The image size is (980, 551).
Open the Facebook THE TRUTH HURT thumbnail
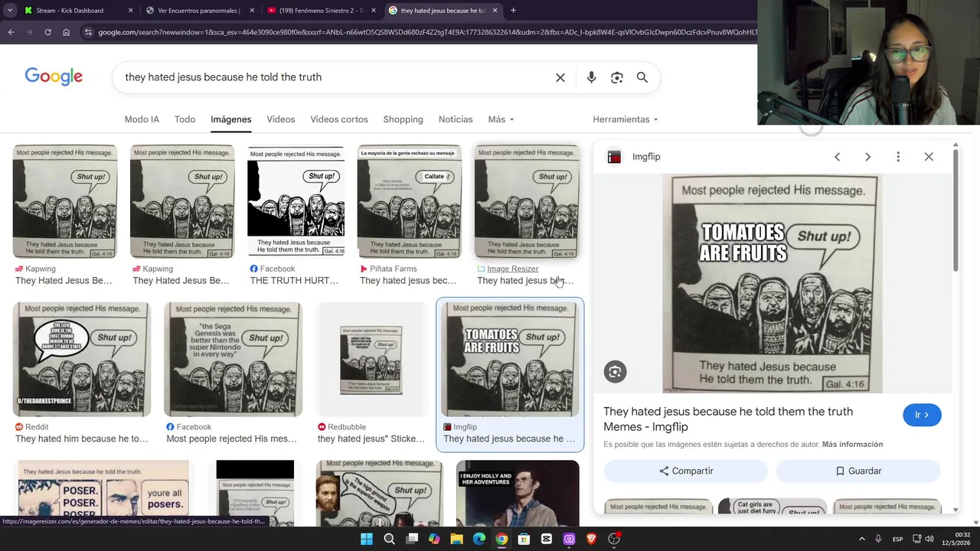296,201
